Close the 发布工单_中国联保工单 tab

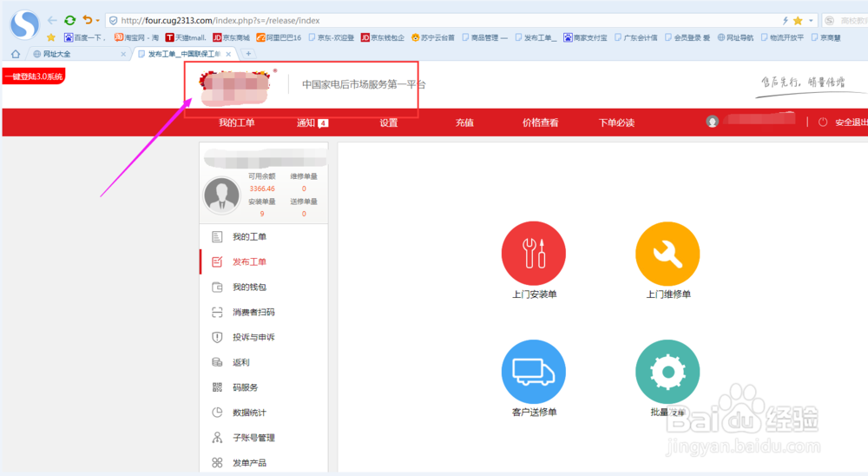coord(228,55)
